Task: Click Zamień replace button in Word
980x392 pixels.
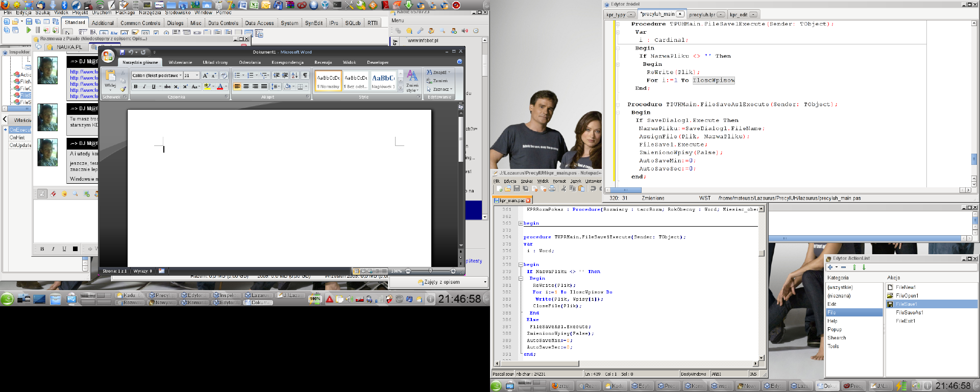Action: [x=437, y=81]
